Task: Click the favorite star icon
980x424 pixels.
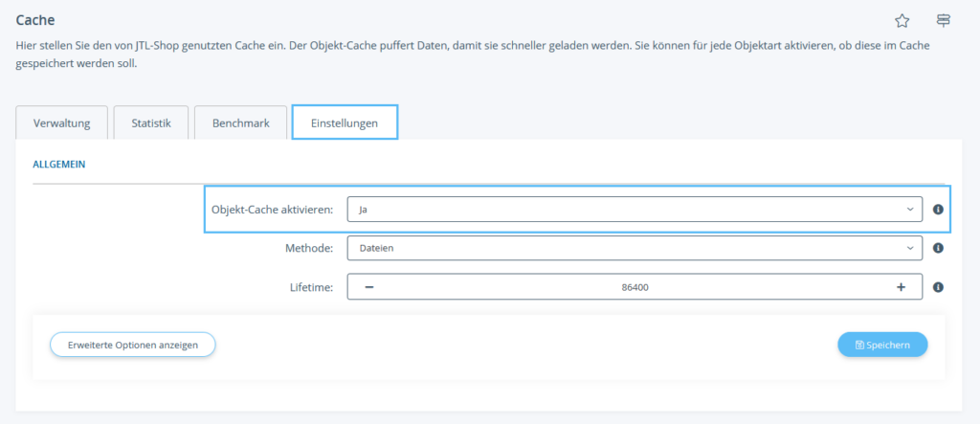Action: (902, 21)
